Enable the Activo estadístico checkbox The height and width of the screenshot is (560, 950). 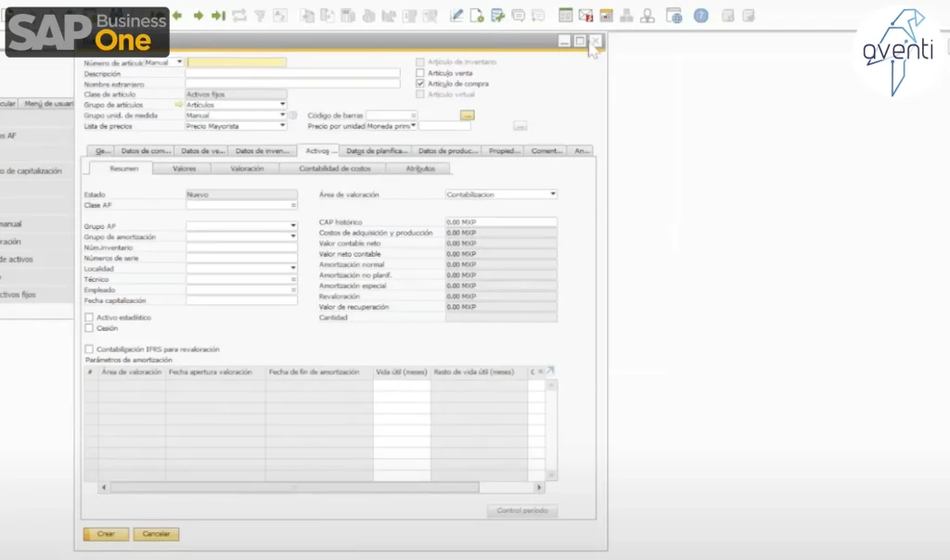coord(89,317)
